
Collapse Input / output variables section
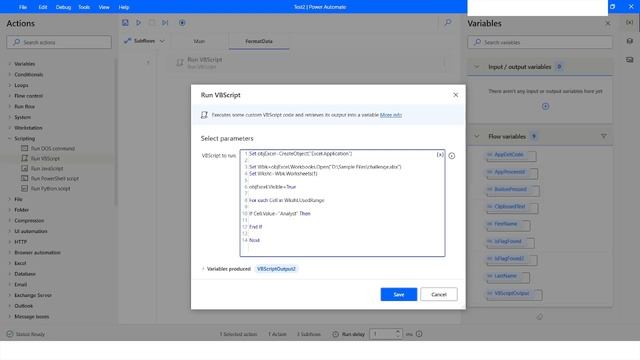coord(476,67)
